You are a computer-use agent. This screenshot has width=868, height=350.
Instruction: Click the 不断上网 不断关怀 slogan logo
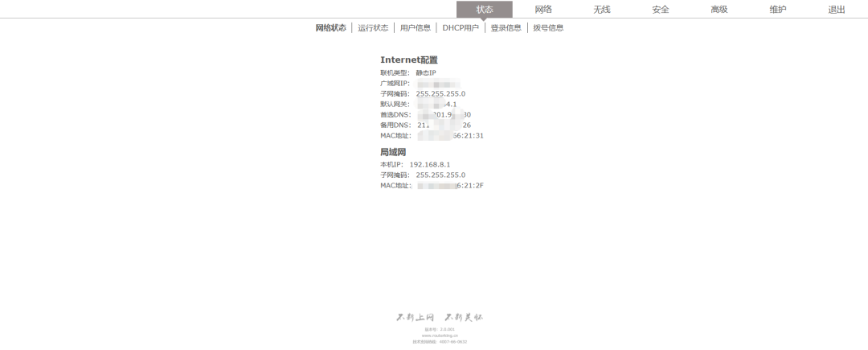coord(440,317)
